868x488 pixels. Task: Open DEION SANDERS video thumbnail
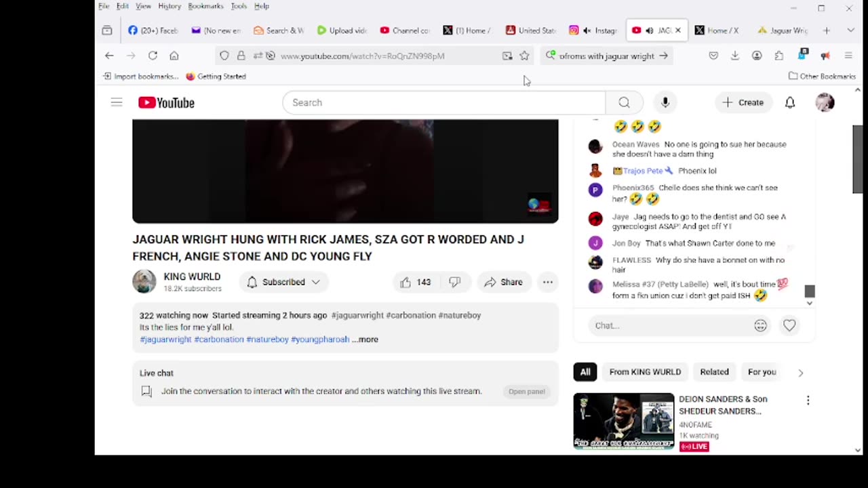pos(624,422)
